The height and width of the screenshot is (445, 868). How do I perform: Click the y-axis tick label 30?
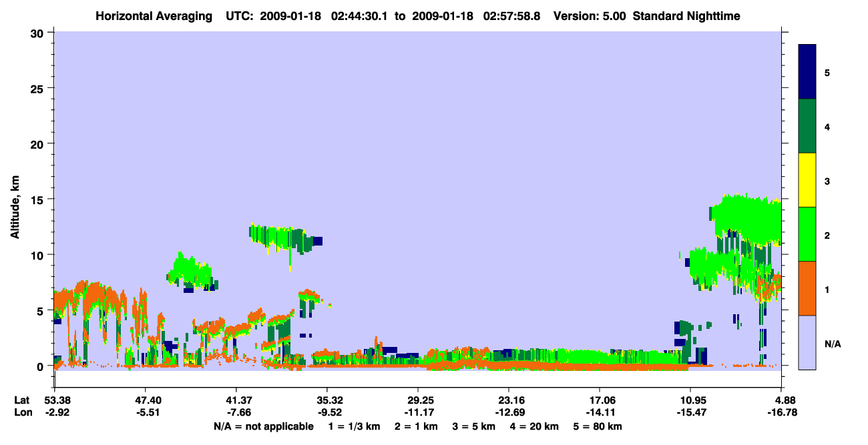[x=39, y=33]
